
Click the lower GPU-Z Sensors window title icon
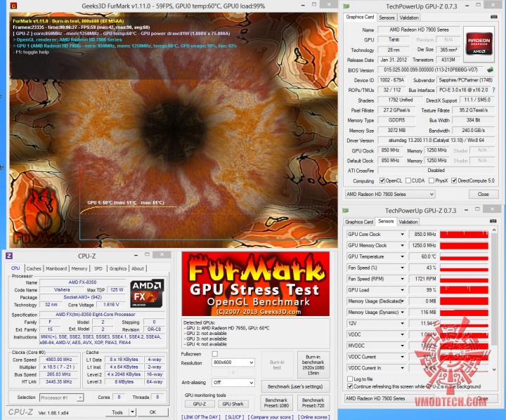coord(345,211)
